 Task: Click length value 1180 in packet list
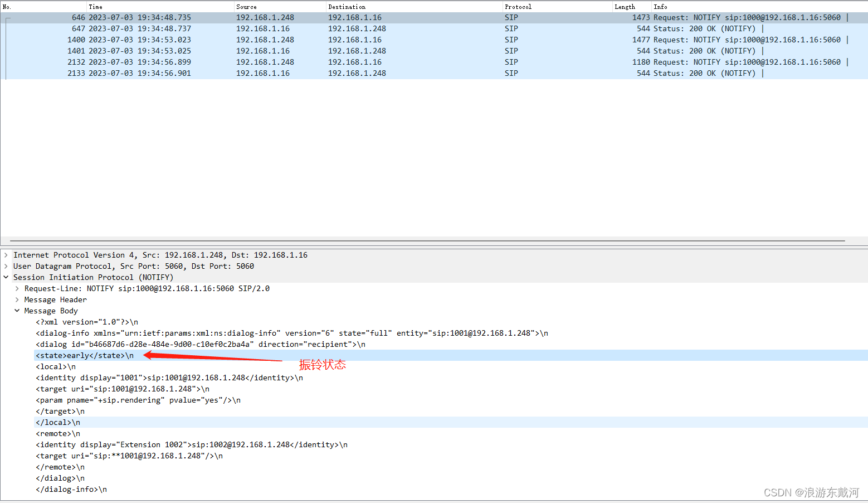pyautogui.click(x=641, y=62)
